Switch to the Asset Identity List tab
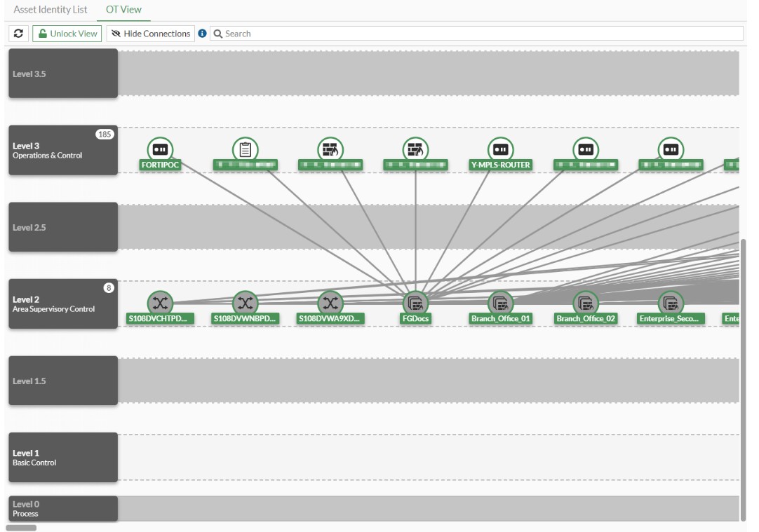This screenshot has height=532, width=759. (x=51, y=10)
